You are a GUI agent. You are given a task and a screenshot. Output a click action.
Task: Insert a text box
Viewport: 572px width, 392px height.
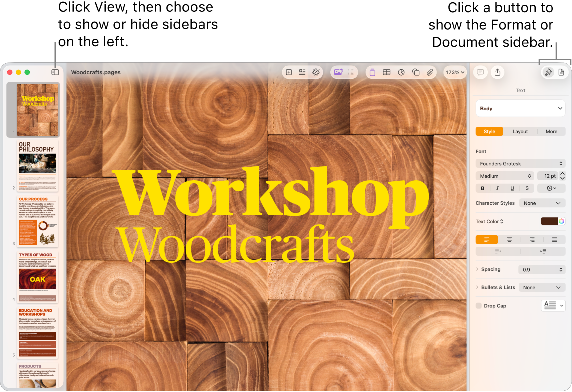372,72
